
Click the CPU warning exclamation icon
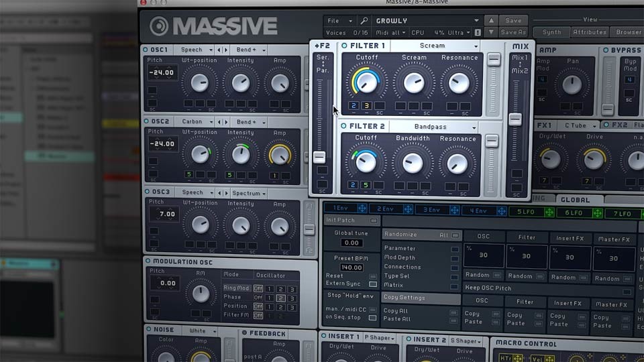pyautogui.click(x=478, y=32)
